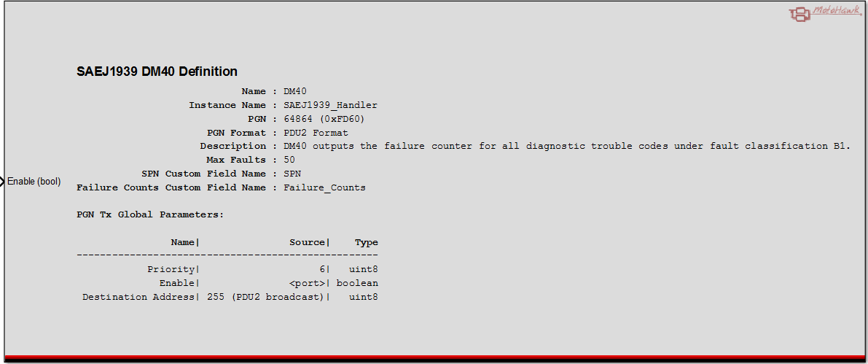Select the PGN value 64864 (0xFD60)
868x364 pixels.
[324, 119]
